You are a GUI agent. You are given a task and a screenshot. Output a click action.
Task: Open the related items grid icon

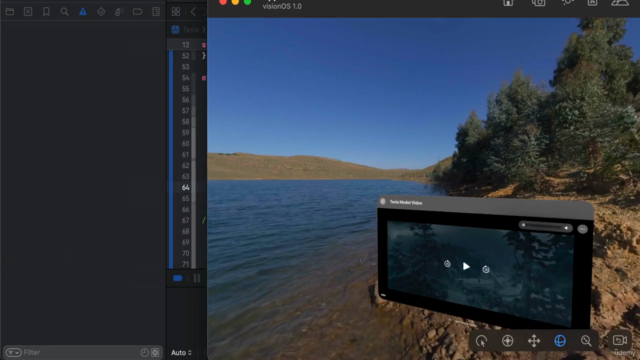pos(176,11)
